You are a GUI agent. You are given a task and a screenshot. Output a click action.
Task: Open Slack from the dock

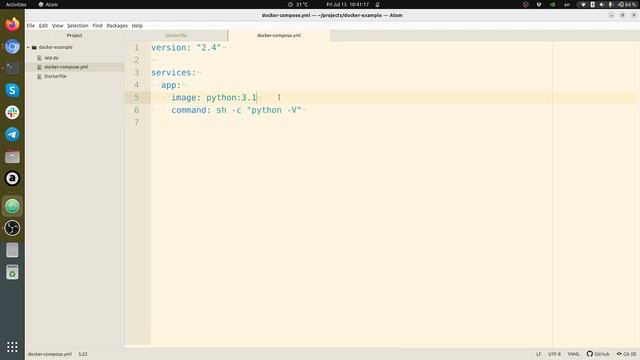12,112
